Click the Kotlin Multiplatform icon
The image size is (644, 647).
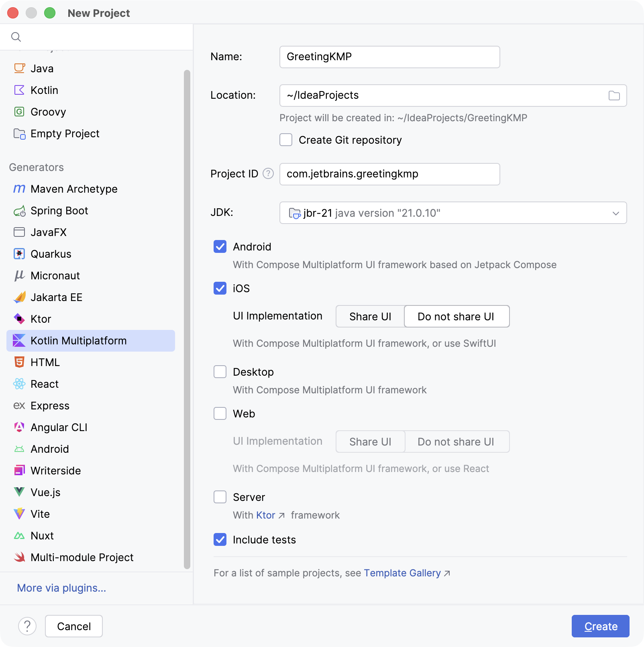click(x=19, y=340)
